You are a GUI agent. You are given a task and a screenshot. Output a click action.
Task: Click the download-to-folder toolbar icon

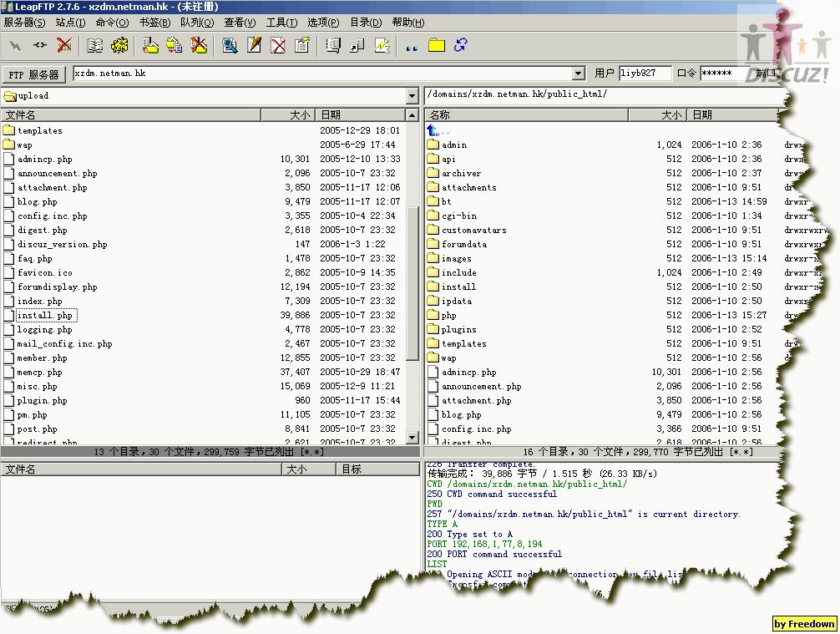coord(150,46)
